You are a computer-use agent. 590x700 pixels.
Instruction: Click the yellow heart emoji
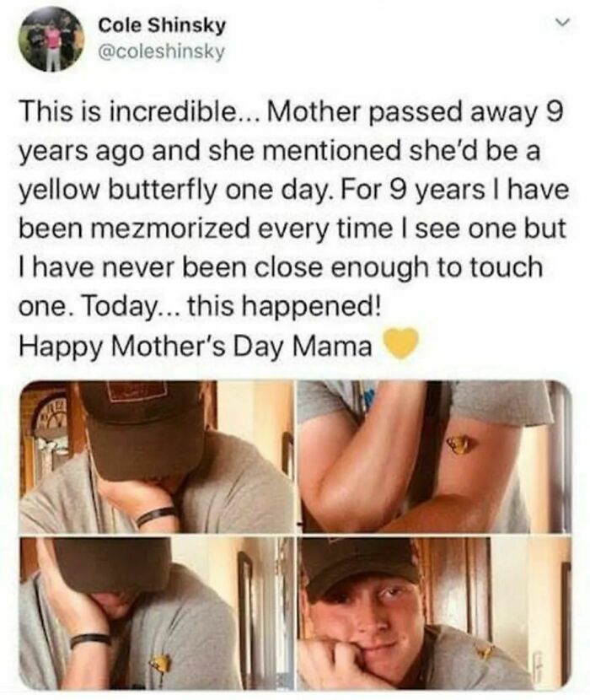pos(401,345)
